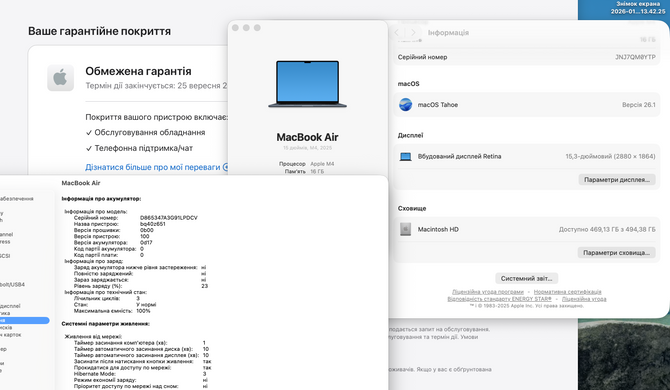Click the Лічильник циклів row
The height and width of the screenshot is (390, 670).
coord(106,299)
